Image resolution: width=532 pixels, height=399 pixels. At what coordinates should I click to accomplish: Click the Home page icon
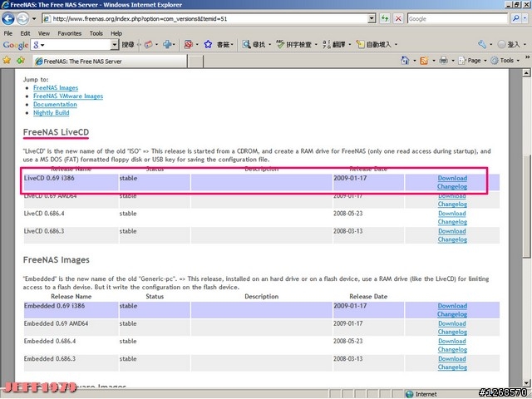pyautogui.click(x=405, y=61)
